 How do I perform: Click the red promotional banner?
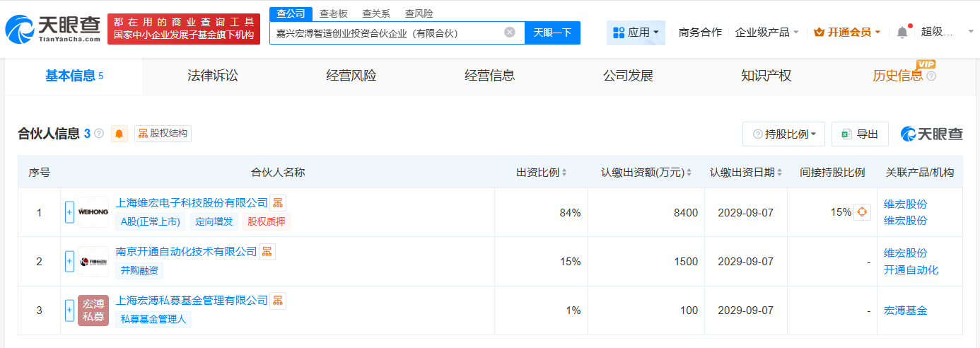(x=184, y=29)
